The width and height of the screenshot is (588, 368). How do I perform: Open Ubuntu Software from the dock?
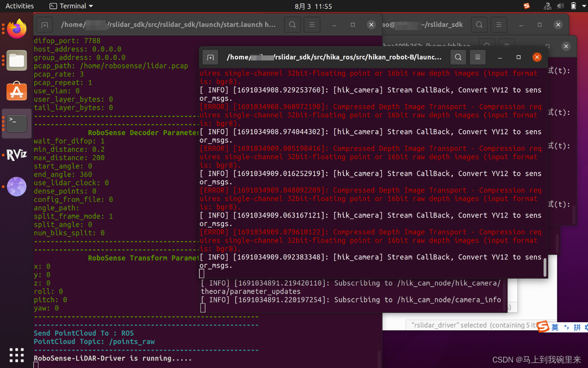click(17, 91)
